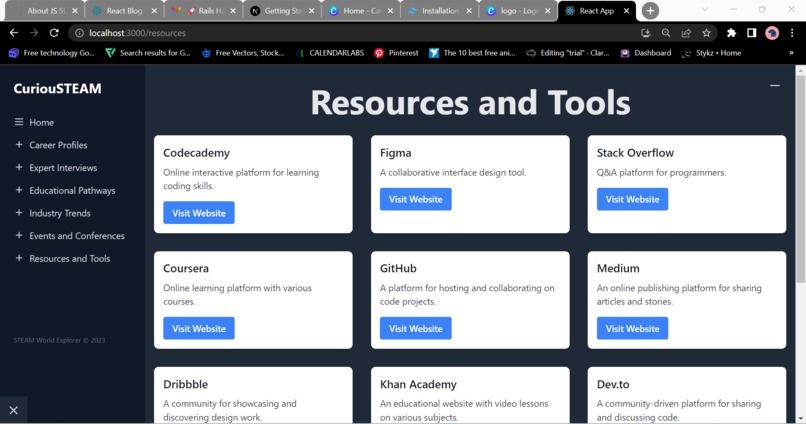
Task: Bookmark this page with the star icon
Action: point(706,33)
